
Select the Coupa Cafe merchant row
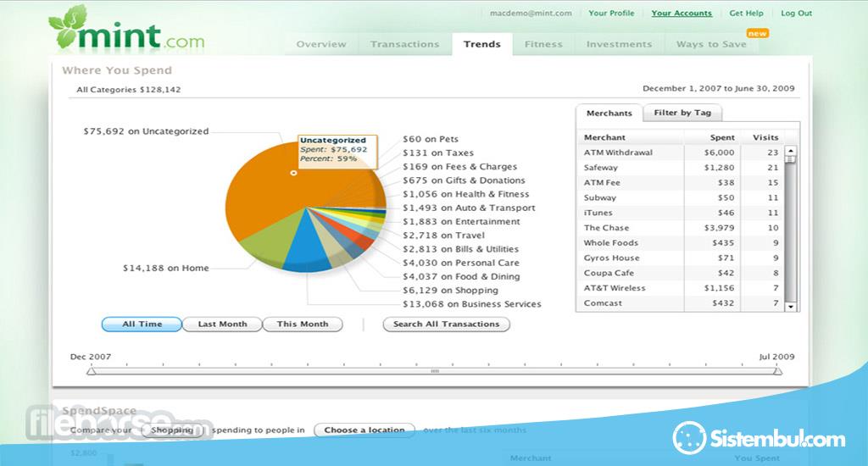681,273
